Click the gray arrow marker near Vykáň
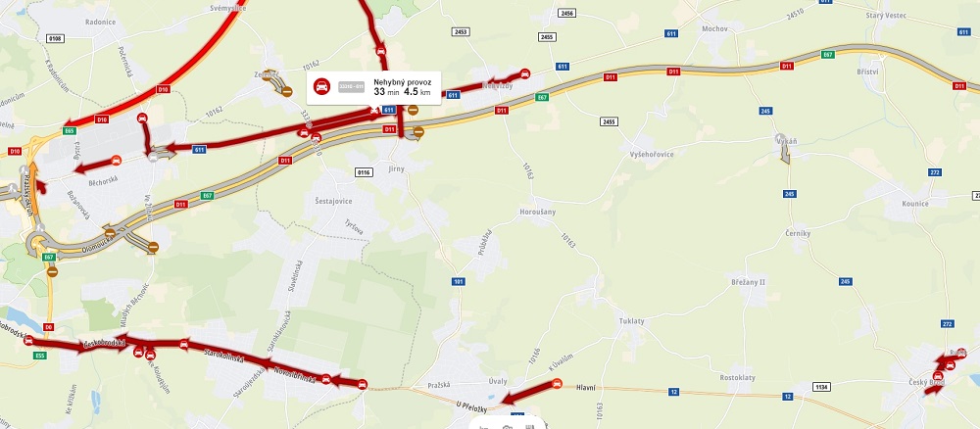Image resolution: width=980 pixels, height=429 pixels. [x=781, y=138]
